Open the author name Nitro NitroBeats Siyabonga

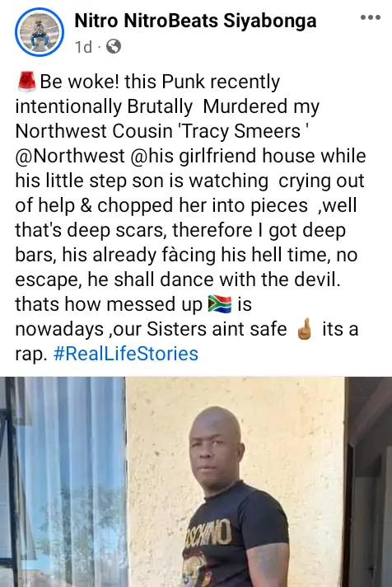[x=195, y=21]
